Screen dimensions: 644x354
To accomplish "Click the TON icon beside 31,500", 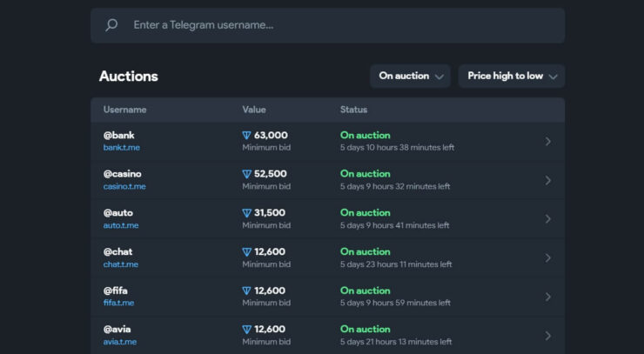I will coord(246,213).
